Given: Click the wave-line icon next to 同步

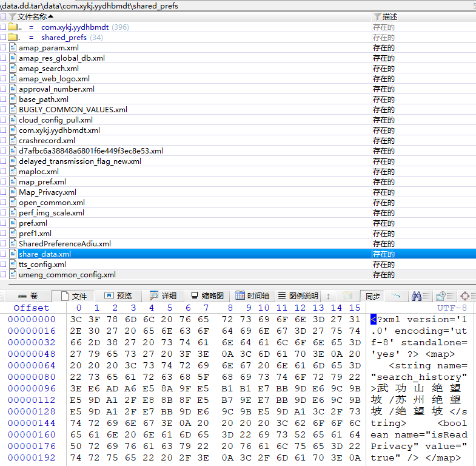Looking at the screenshot, I should (396, 296).
